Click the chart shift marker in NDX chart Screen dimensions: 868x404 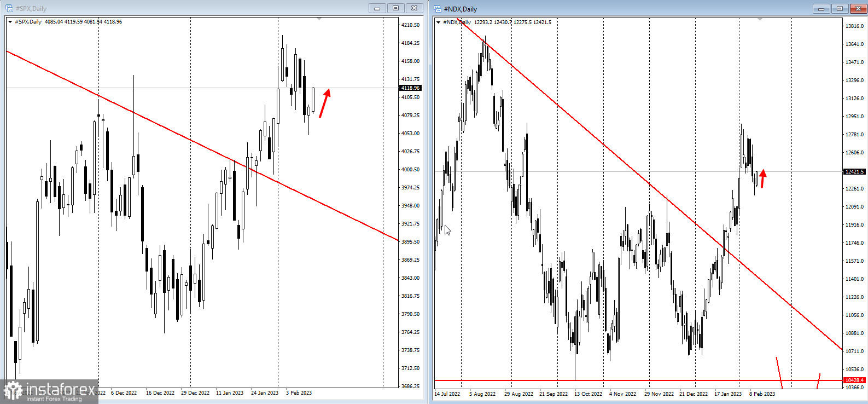pyautogui.click(x=760, y=20)
